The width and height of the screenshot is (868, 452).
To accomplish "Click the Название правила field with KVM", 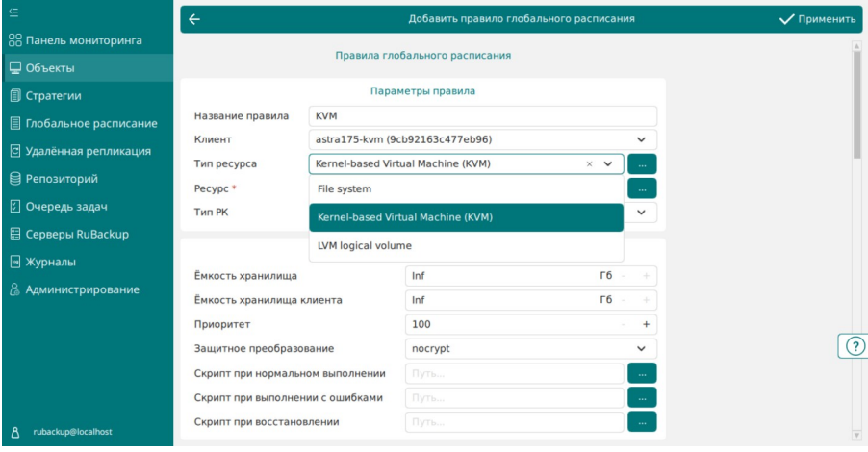I will pyautogui.click(x=483, y=116).
